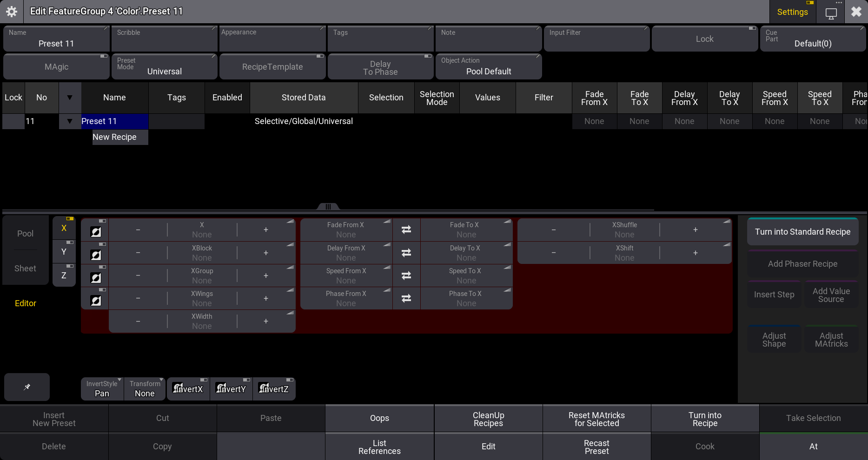Click the Turn into Recipe button
Image resolution: width=868 pixels, height=460 pixels.
pos(705,419)
